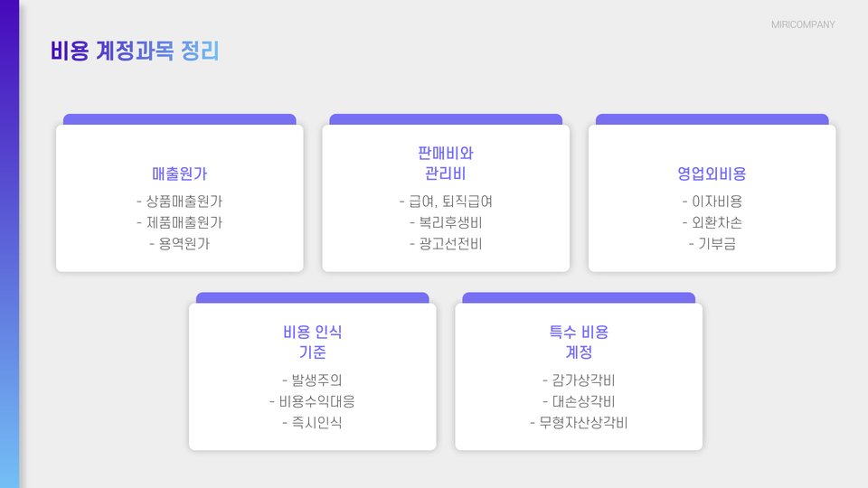Select the 복리후생비 line

(446, 222)
